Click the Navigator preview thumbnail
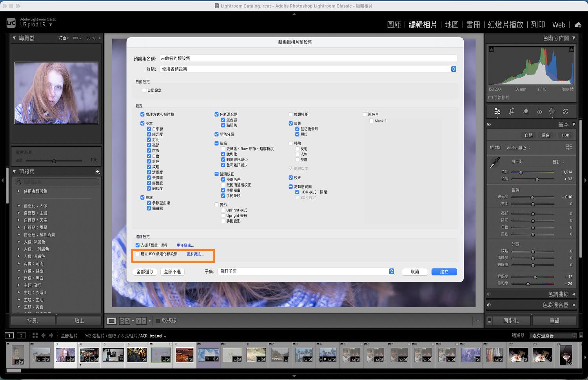The height and width of the screenshot is (380, 588). click(56, 93)
